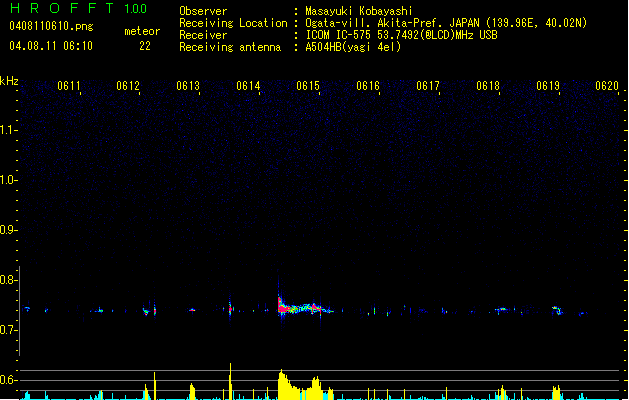629x400 pixels.
Task: Click the meteor echo trace just after 0612
Action: (150, 310)
